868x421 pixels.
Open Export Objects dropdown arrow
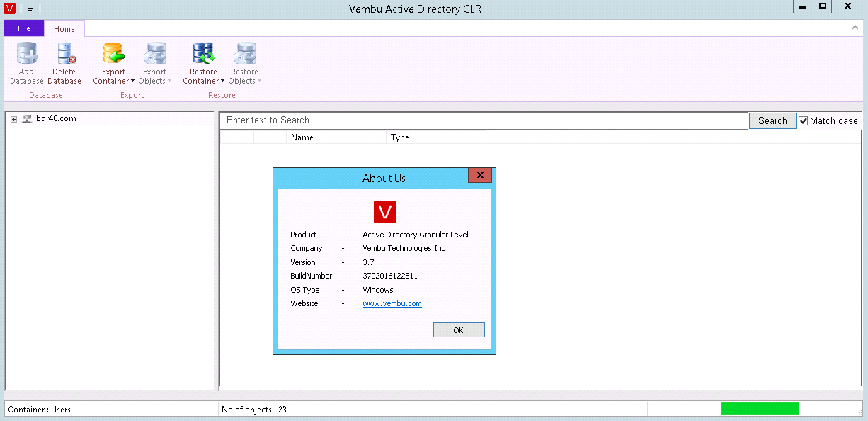pyautogui.click(x=169, y=81)
